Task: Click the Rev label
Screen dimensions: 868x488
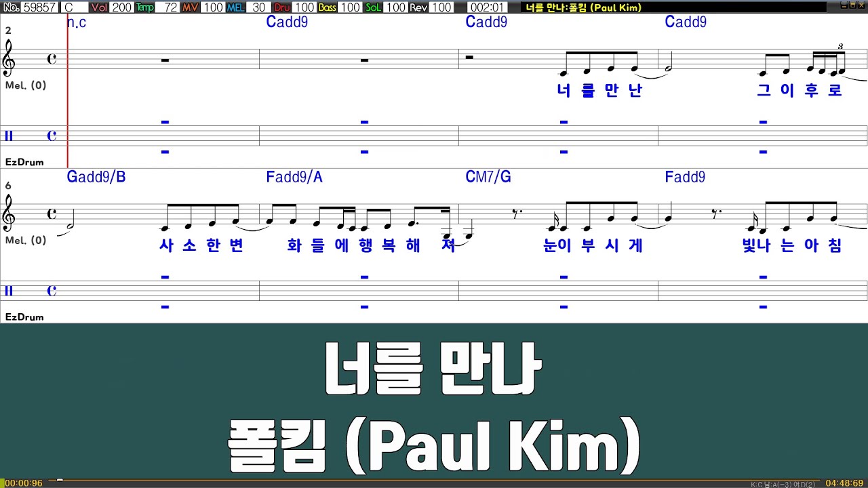Action: point(418,7)
